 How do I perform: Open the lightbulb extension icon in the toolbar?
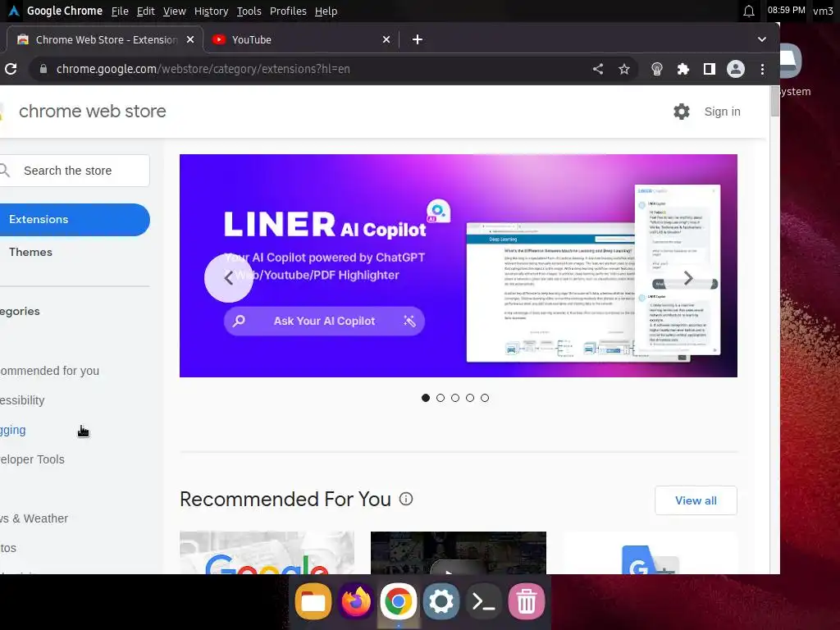(x=657, y=69)
